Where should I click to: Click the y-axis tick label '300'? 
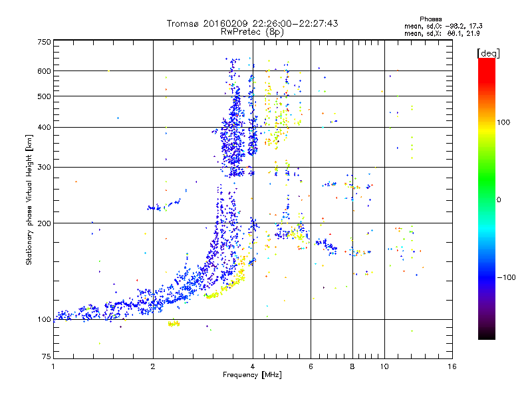[45, 168]
